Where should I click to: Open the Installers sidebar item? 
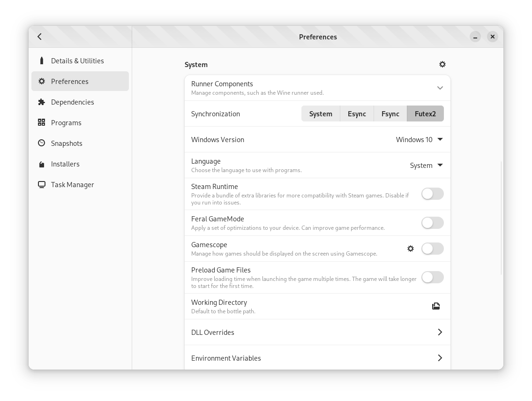click(65, 164)
